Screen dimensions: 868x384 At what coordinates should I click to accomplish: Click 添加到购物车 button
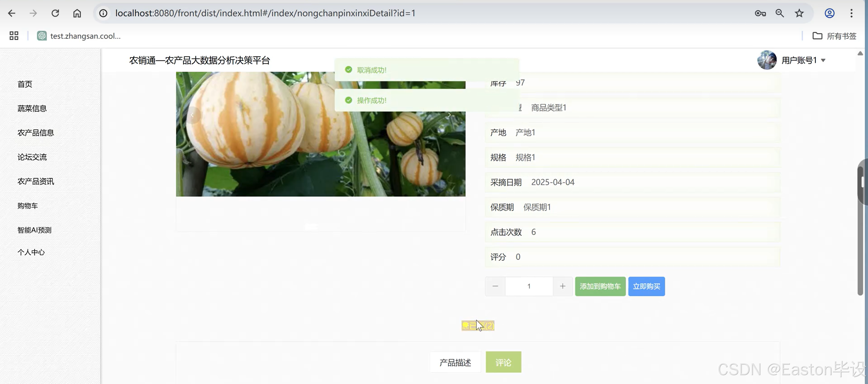(600, 286)
